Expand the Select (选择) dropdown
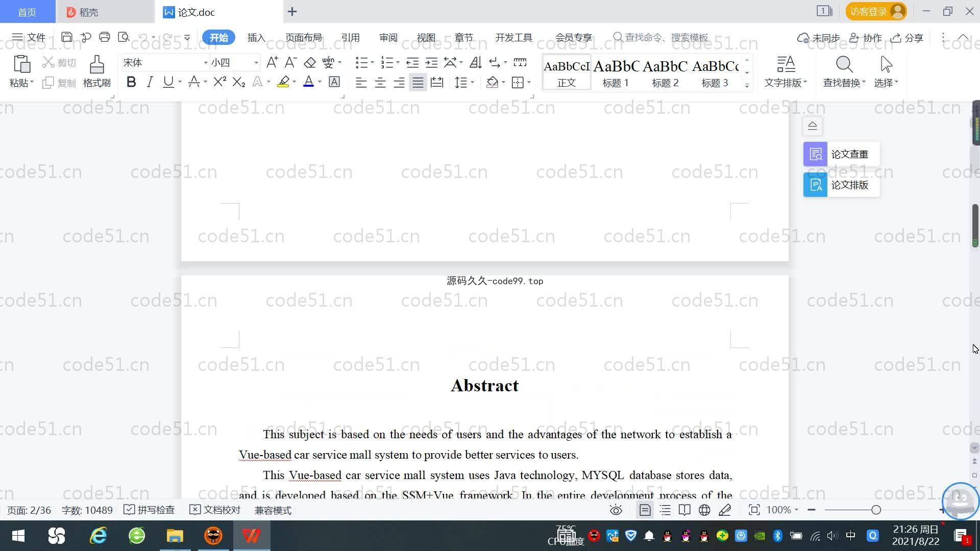This screenshot has height=551, width=980. pyautogui.click(x=886, y=83)
